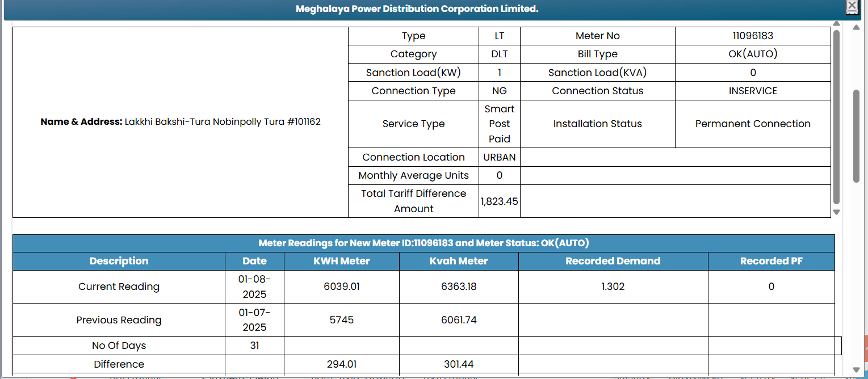Click the current reading date 01-08-2025
The image size is (868, 379).
pyautogui.click(x=254, y=287)
